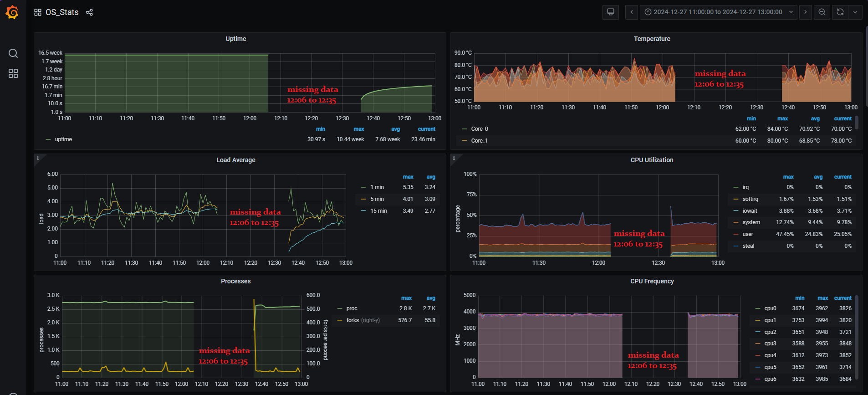Toggle cpu5 series in CPU Frequency
Screen dimensions: 868x395
(x=770, y=367)
